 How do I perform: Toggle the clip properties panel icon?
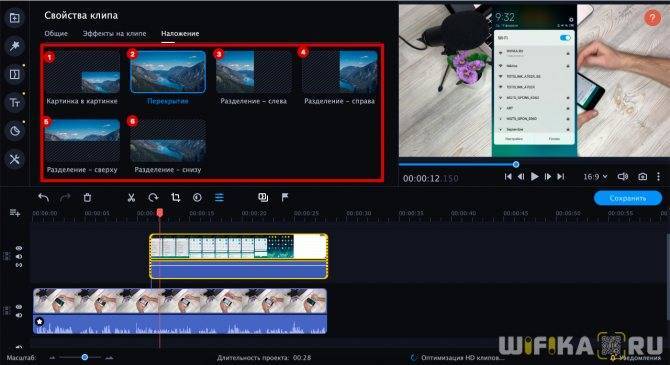coord(219,197)
